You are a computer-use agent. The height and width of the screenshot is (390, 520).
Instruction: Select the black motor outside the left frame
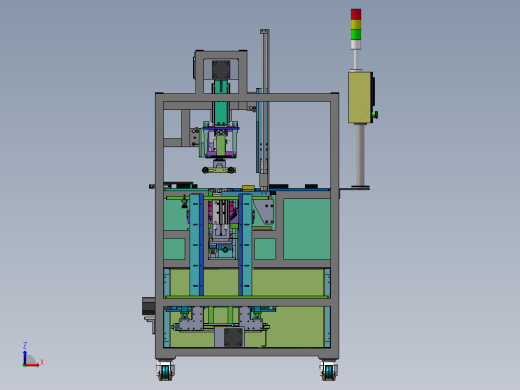pyautogui.click(x=148, y=307)
